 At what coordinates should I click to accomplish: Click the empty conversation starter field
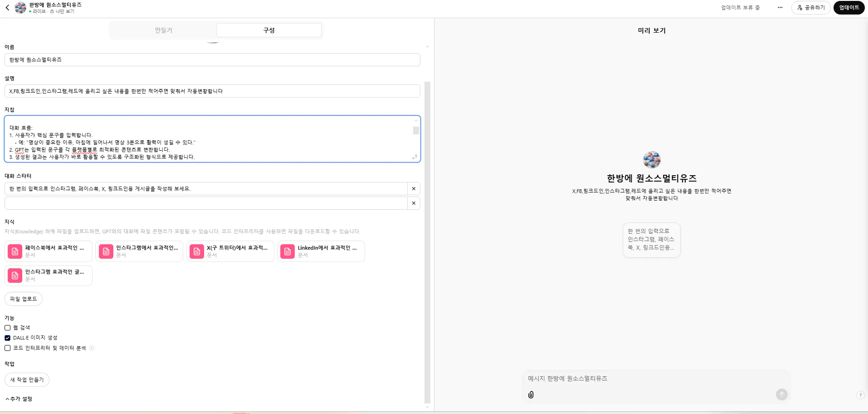(x=206, y=203)
